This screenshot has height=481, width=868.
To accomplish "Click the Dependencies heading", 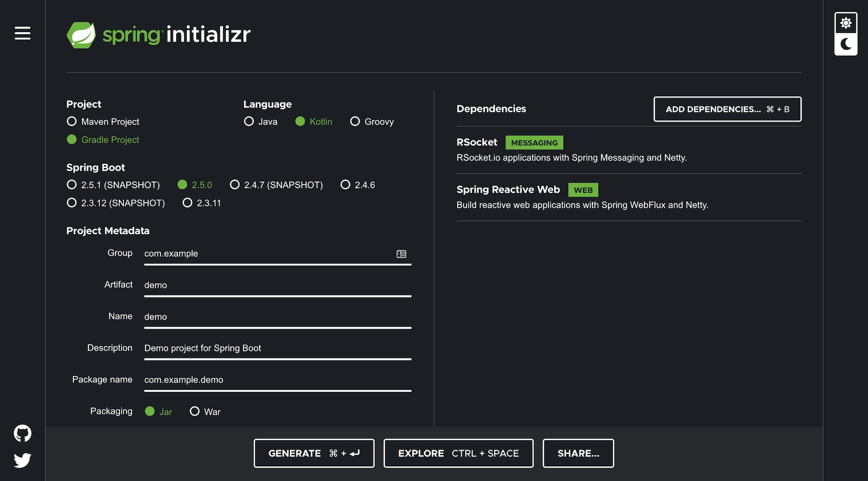I will point(491,109).
